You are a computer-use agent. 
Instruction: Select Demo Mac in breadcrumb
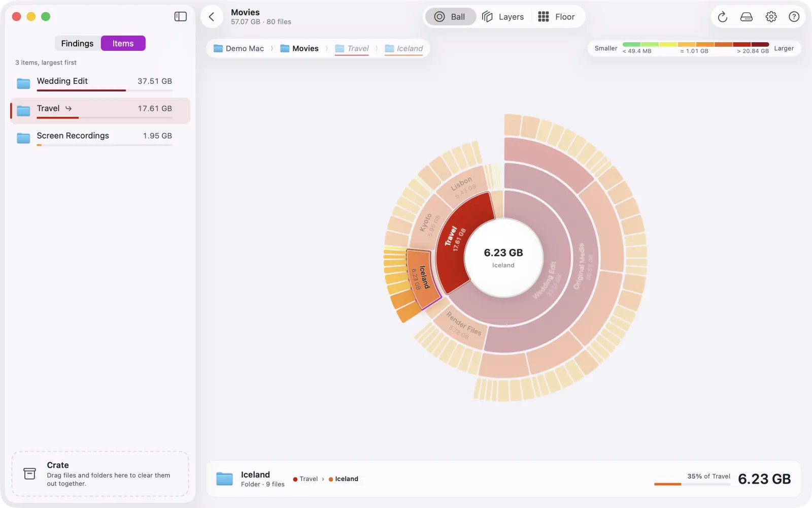point(239,48)
